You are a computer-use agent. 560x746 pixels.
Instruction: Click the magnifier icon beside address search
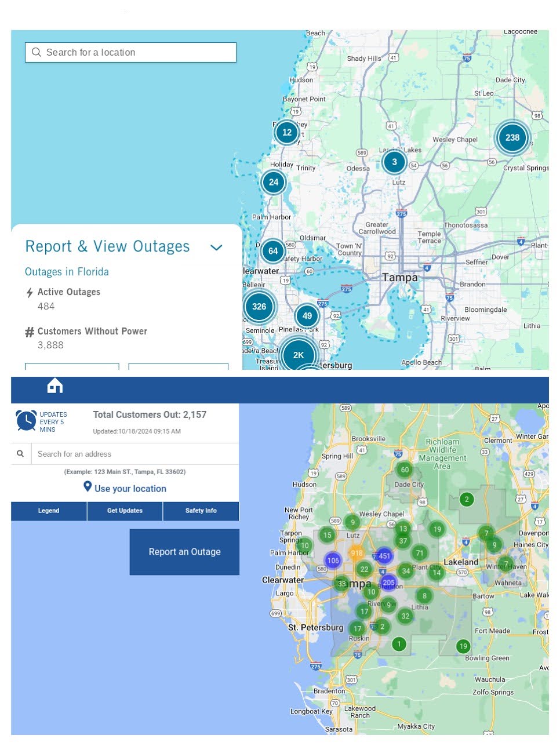(20, 454)
